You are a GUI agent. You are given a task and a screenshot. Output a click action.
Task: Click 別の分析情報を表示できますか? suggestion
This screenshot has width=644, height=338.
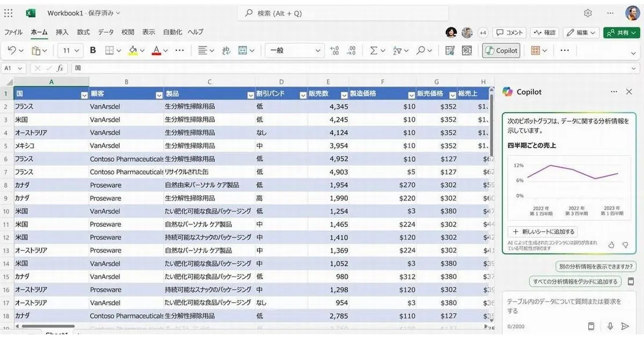(x=595, y=267)
